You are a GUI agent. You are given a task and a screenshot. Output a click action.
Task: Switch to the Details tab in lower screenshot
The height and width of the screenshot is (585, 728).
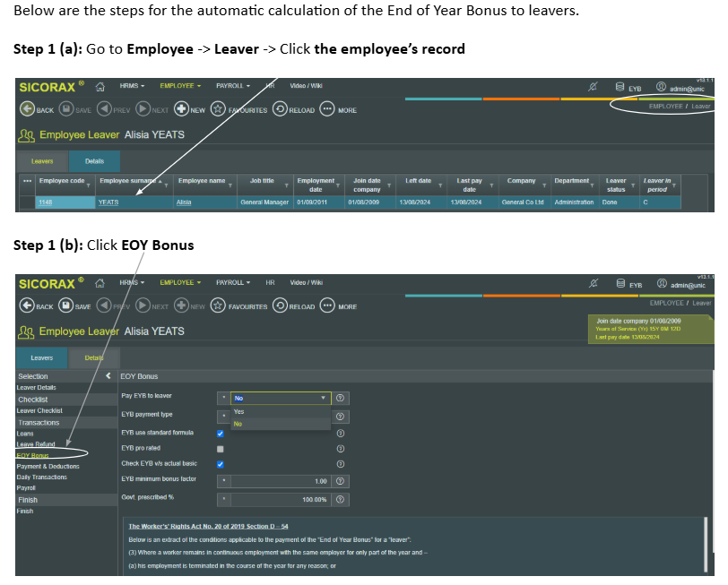94,357
